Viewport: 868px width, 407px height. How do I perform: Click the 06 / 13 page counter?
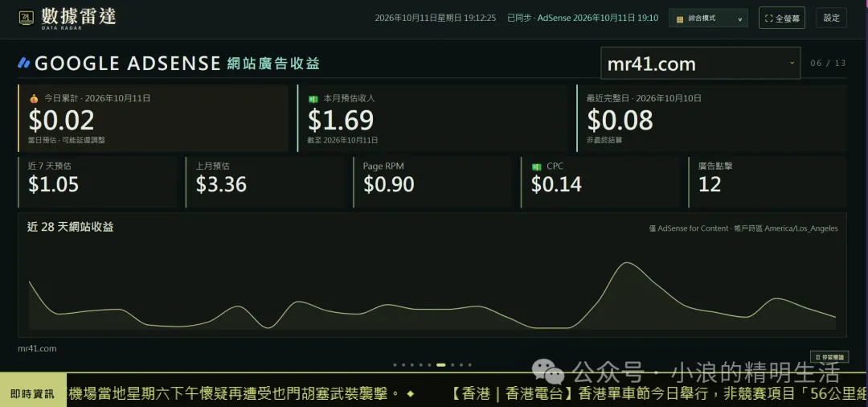pos(828,63)
